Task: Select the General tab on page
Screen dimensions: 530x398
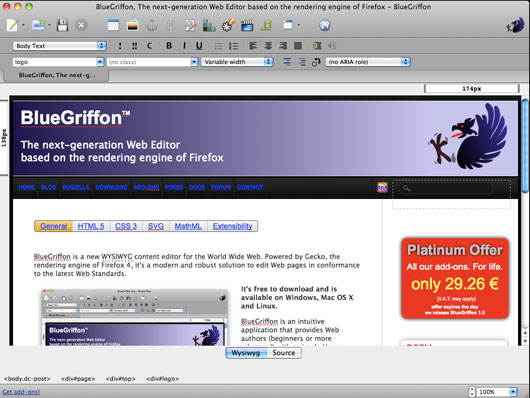Action: [x=53, y=226]
